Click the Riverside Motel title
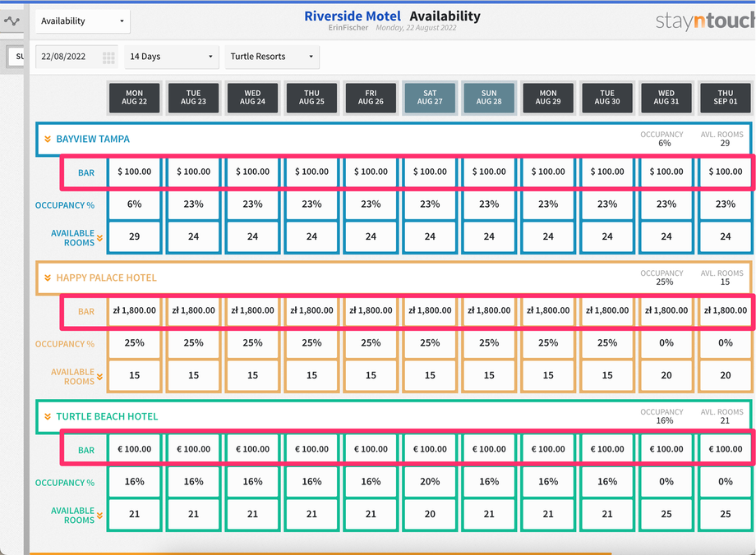The width and height of the screenshot is (756, 555). pos(353,16)
